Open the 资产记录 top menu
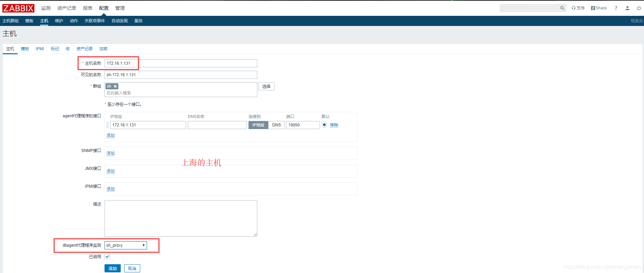 (x=67, y=8)
